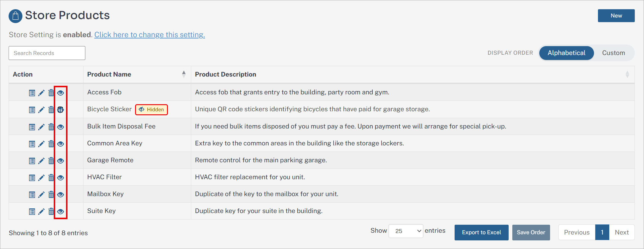The height and width of the screenshot is (249, 644).
Task: Sort by Product Description column arrow
Action: pos(627,74)
